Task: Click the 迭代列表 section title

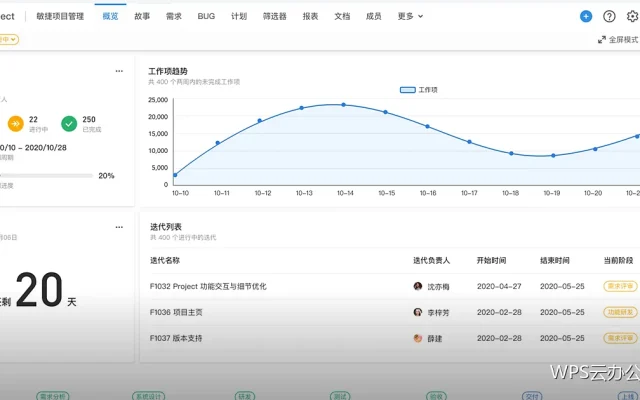Action: 166,227
